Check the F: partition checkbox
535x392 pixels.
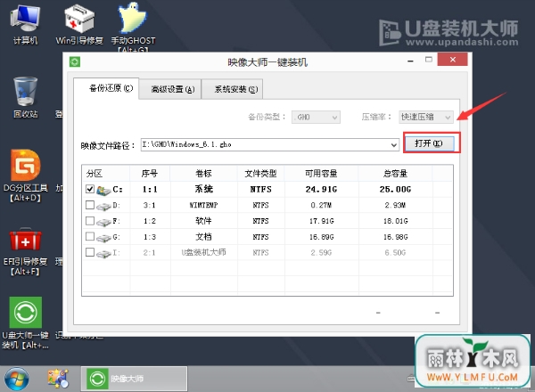pos(90,221)
